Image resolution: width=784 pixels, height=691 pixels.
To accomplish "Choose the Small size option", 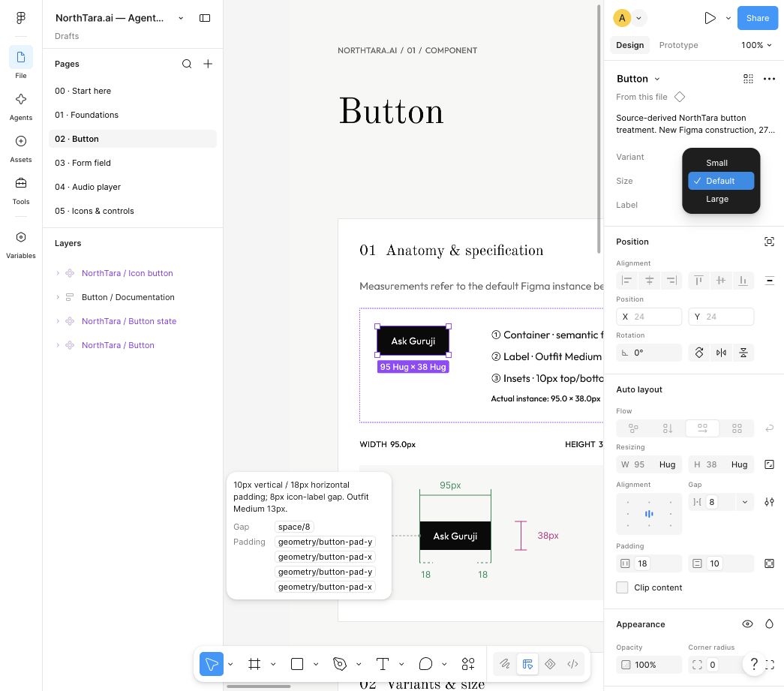I will coord(721,163).
